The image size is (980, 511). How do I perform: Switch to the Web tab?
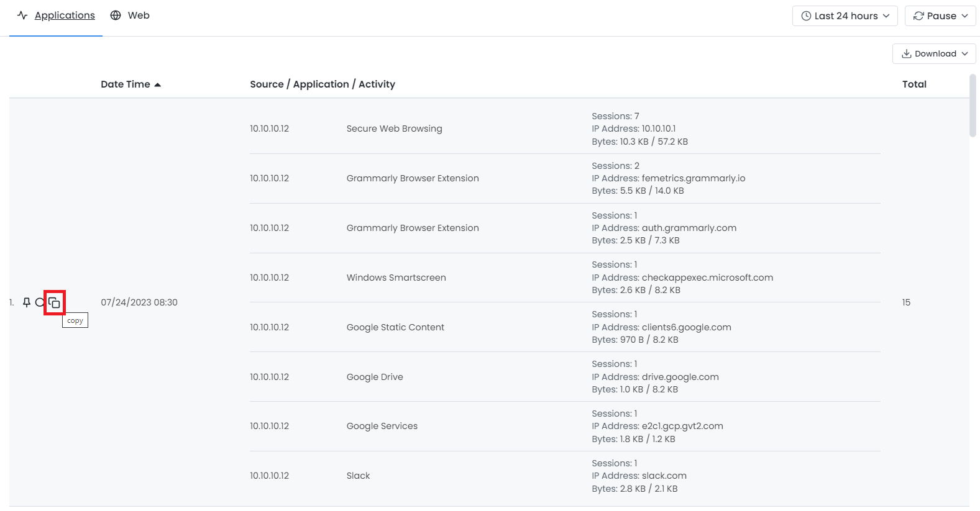130,16
